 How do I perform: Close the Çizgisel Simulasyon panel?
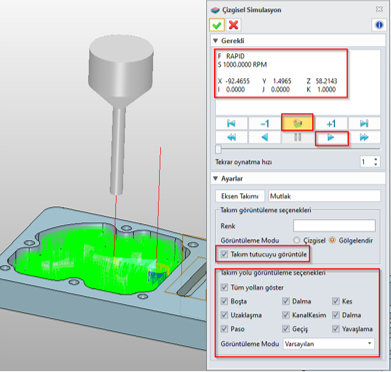tap(379, 9)
